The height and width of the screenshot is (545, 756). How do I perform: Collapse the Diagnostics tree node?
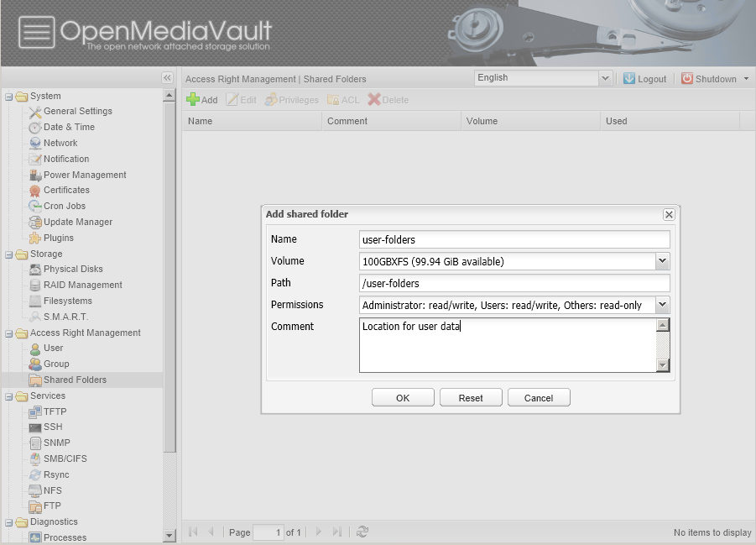8,522
